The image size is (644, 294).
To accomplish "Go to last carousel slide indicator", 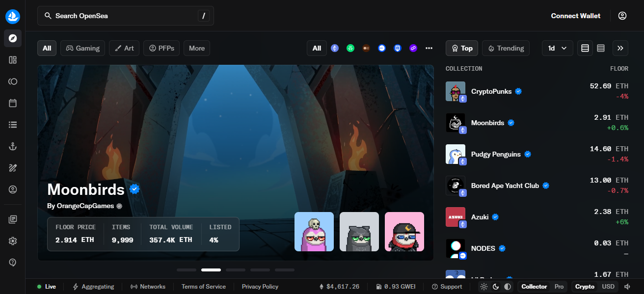I will (285, 270).
